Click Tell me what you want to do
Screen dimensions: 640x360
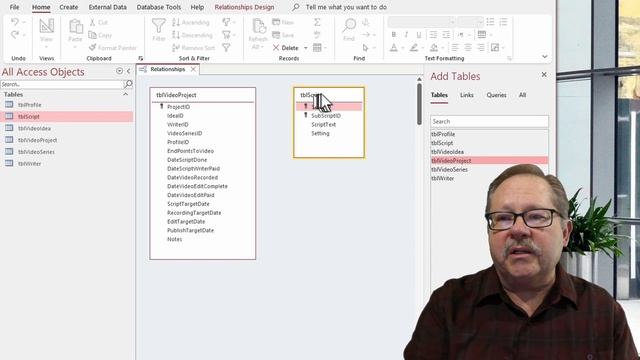[x=346, y=7]
